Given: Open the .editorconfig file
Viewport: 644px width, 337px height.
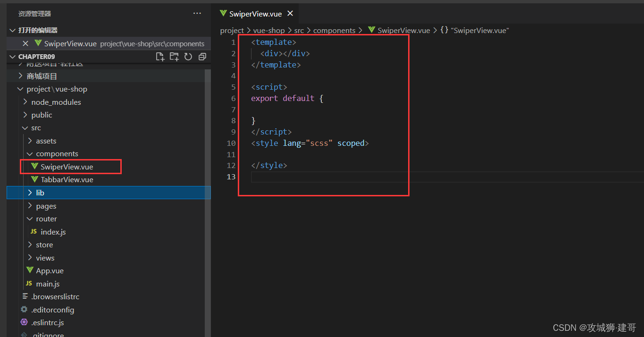Looking at the screenshot, I should pos(52,310).
